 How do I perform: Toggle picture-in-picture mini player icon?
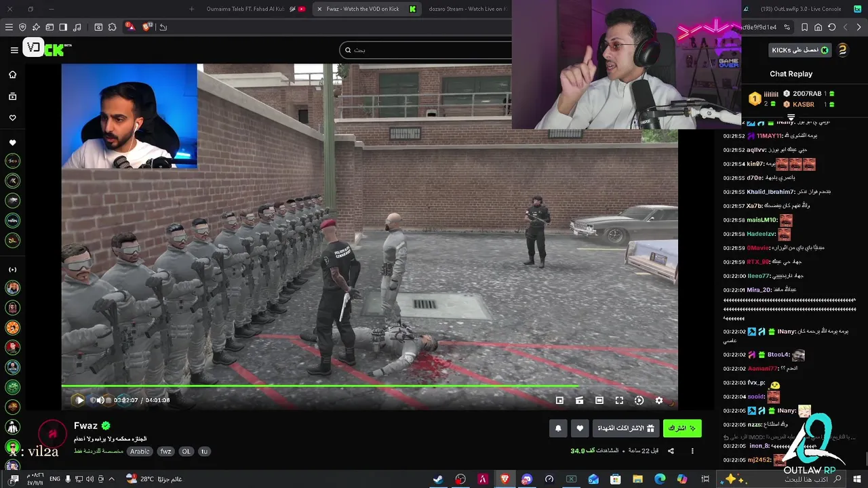(x=559, y=401)
